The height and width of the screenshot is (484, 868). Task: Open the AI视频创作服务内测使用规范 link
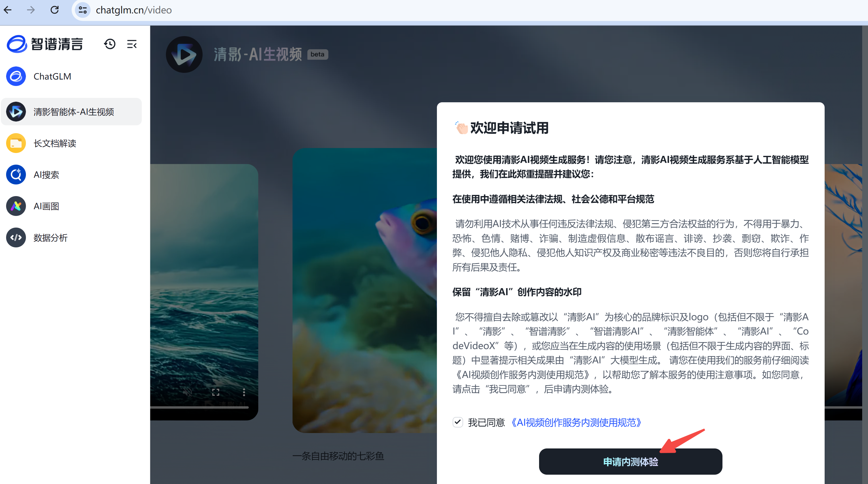576,422
